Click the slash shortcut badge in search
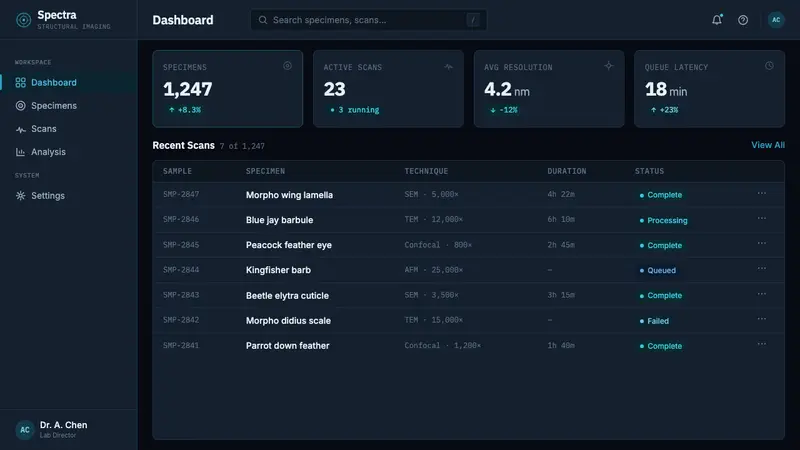The width and height of the screenshot is (800, 450). tap(473, 20)
